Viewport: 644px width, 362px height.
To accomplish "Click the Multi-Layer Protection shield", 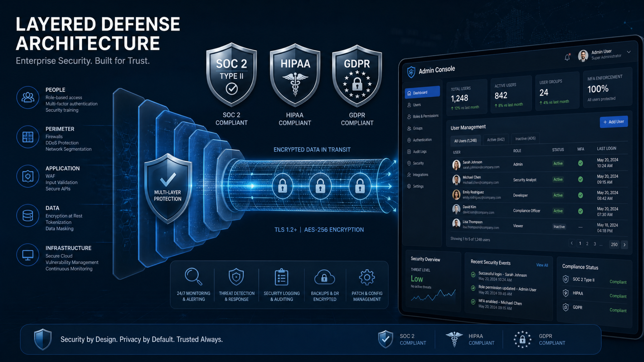I will 168,188.
